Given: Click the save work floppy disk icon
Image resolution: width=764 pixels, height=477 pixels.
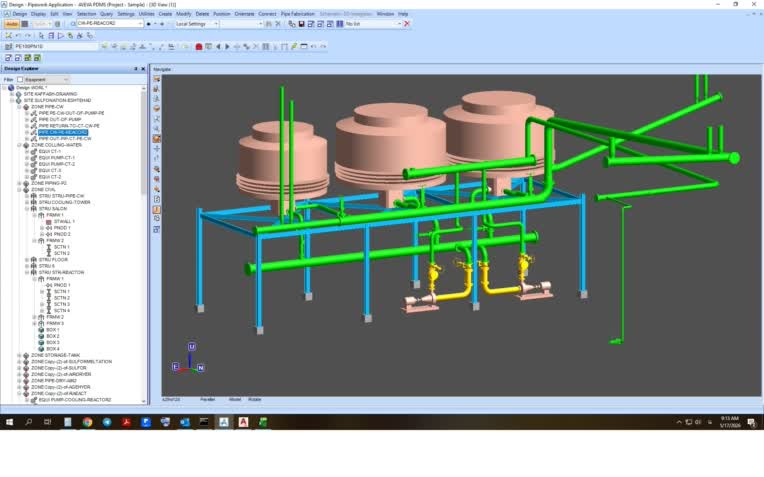Looking at the screenshot, I should (x=301, y=23).
